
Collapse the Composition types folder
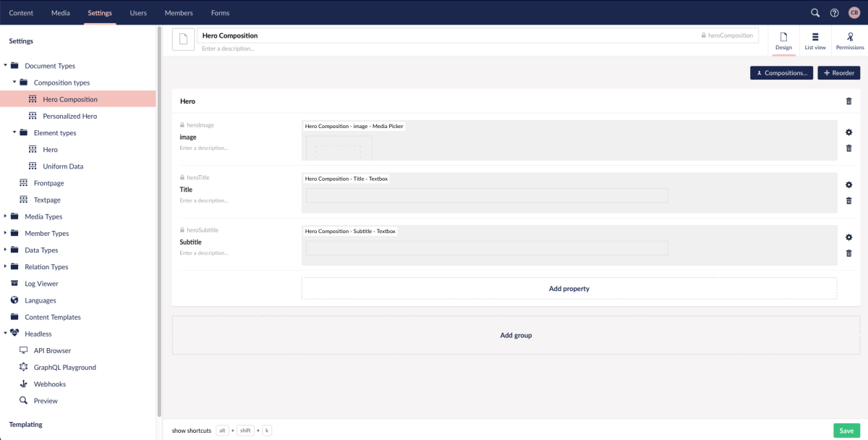[x=14, y=82]
